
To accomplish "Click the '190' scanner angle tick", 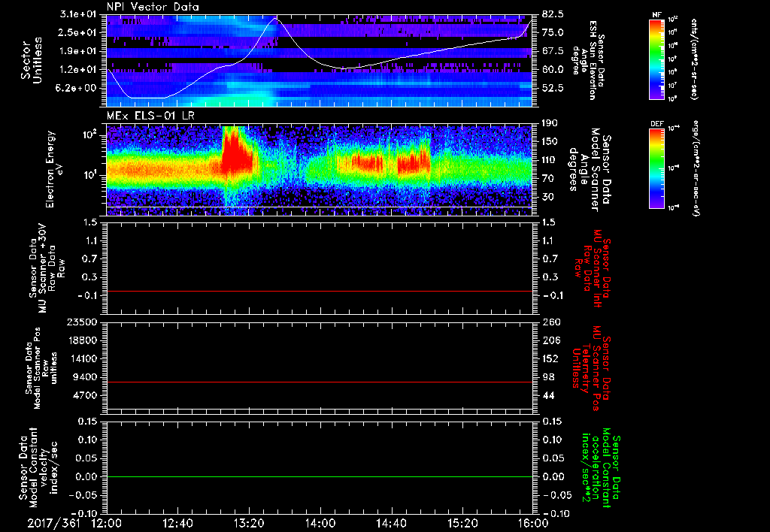I will click(550, 123).
